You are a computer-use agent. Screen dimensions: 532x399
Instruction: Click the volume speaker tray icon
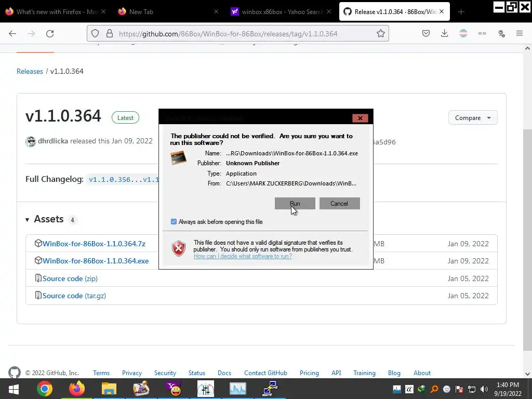(484, 389)
